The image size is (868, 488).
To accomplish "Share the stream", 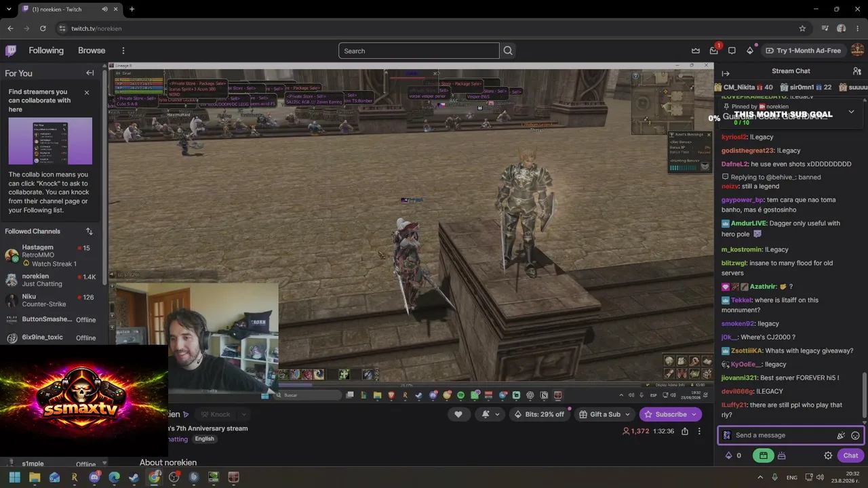I will (685, 431).
